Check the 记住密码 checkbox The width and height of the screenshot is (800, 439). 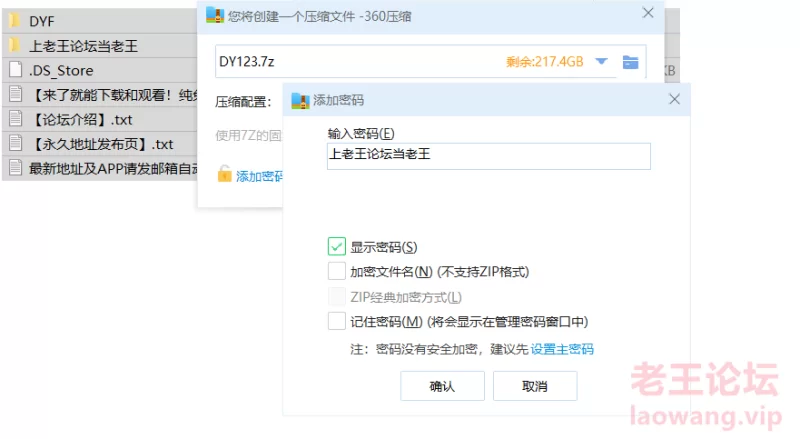[x=336, y=321]
